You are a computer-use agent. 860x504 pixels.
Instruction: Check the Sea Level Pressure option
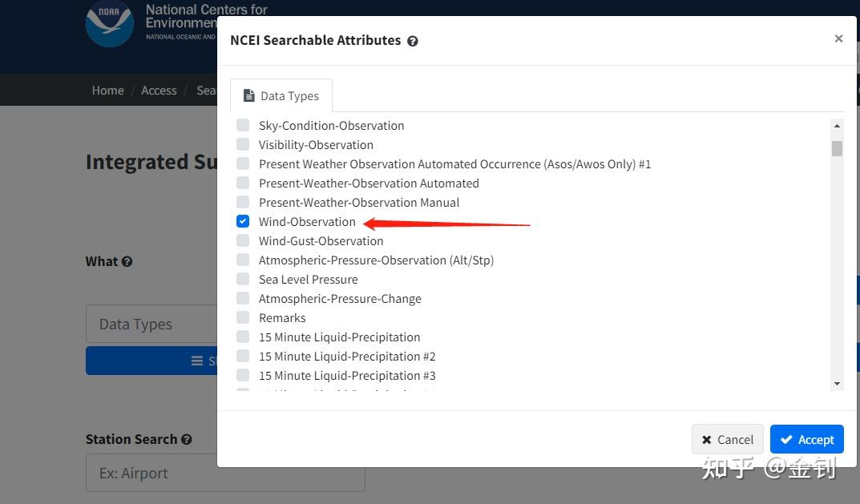pos(243,280)
